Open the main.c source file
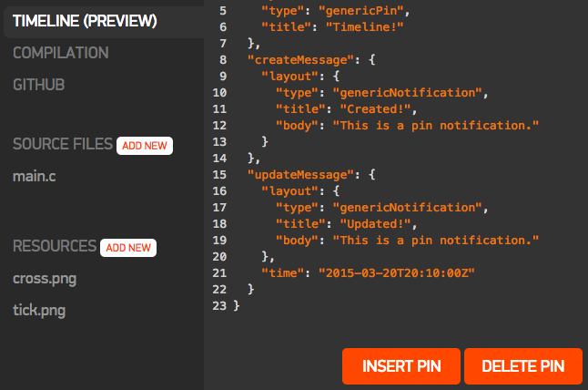588x390 pixels. click(35, 175)
